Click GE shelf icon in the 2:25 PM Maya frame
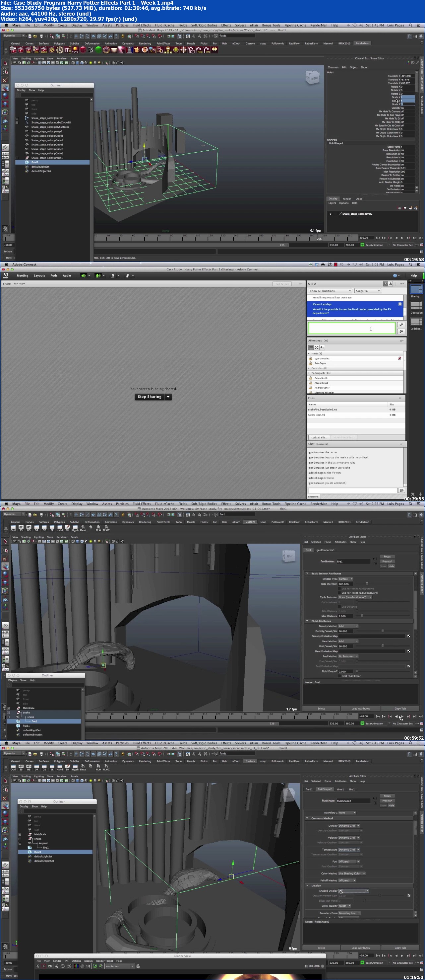Screen dimensions: 425x980 click(x=44, y=528)
